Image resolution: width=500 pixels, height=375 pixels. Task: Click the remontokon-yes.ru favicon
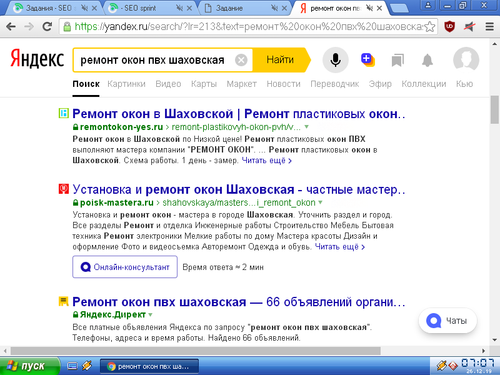63,113
